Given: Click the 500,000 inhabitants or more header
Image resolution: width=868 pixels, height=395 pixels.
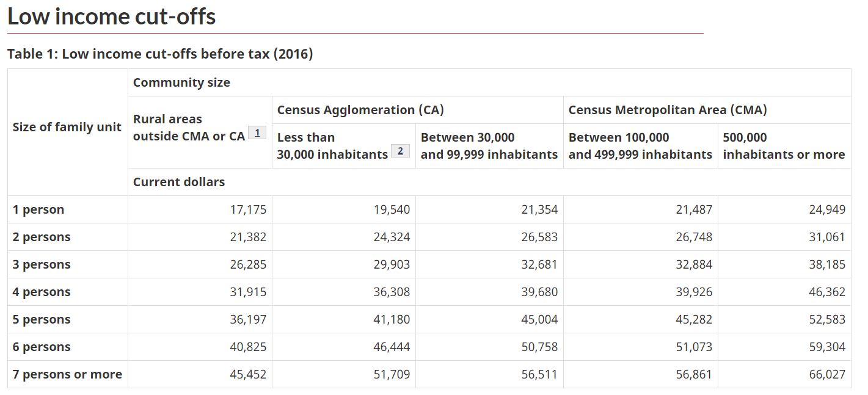Looking at the screenshot, I should tap(784, 146).
